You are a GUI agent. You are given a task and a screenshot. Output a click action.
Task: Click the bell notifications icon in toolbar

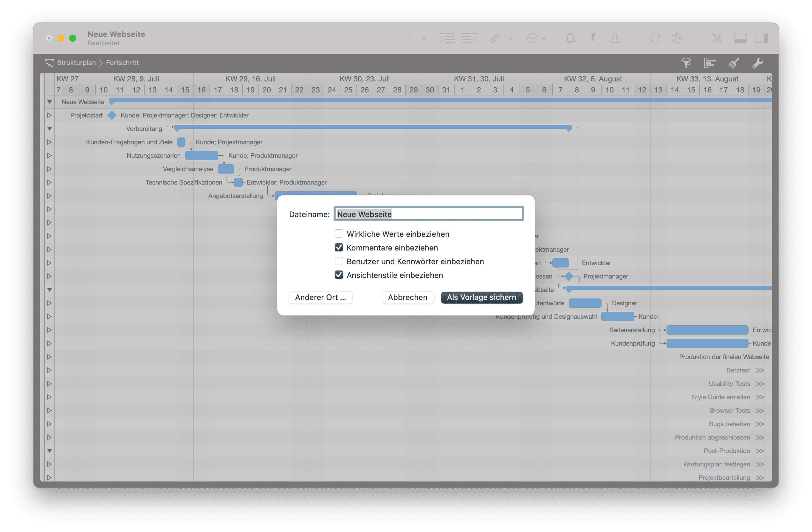click(x=570, y=38)
